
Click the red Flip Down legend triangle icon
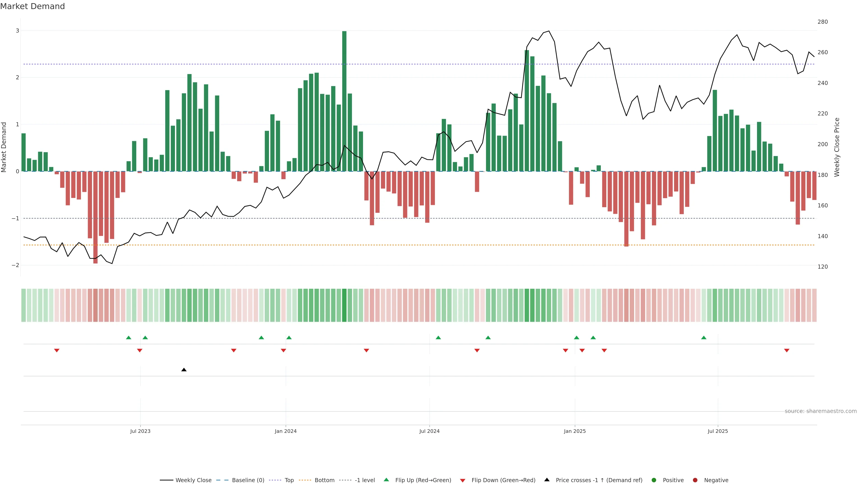point(462,480)
